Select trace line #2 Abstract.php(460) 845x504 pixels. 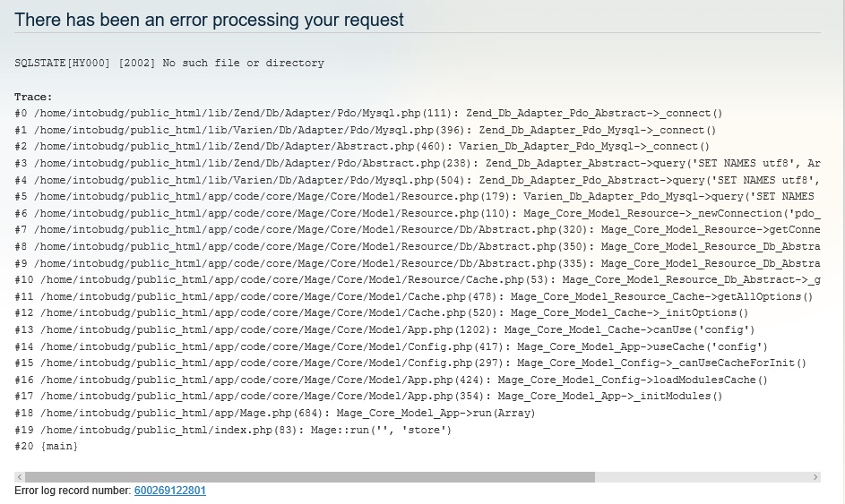(362, 147)
